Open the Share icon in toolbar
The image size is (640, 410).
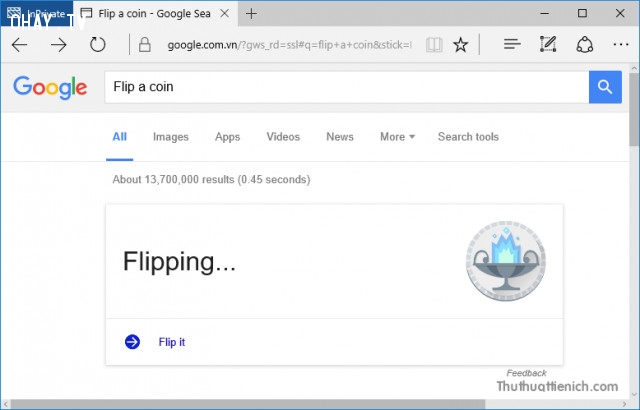pos(584,44)
